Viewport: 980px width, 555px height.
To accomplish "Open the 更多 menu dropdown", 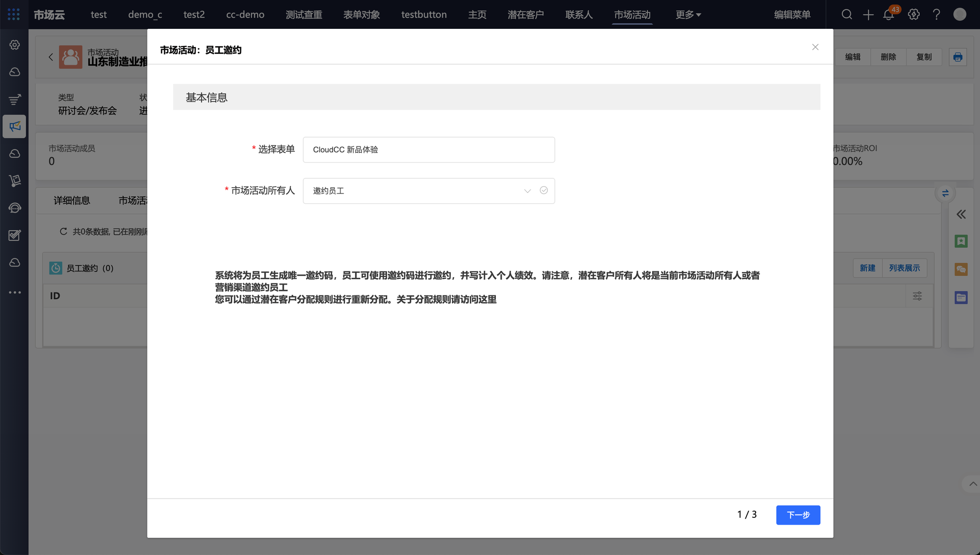I will click(x=688, y=14).
